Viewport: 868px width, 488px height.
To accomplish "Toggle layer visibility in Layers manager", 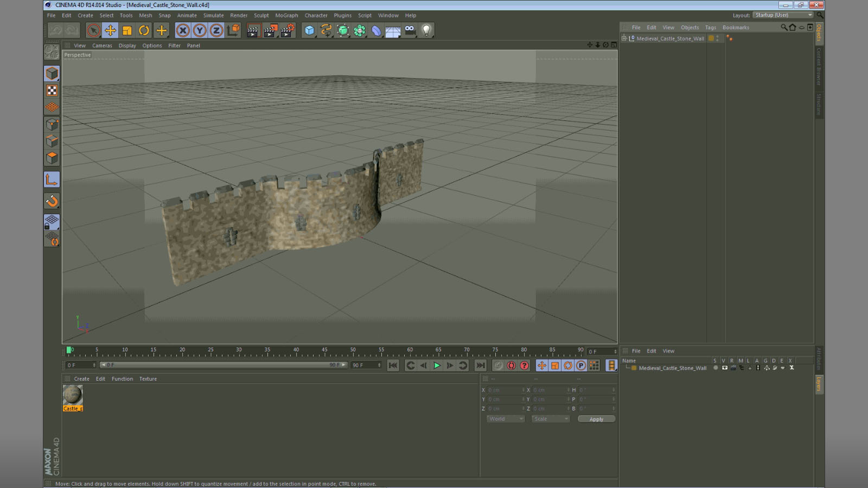I will pos(725,368).
